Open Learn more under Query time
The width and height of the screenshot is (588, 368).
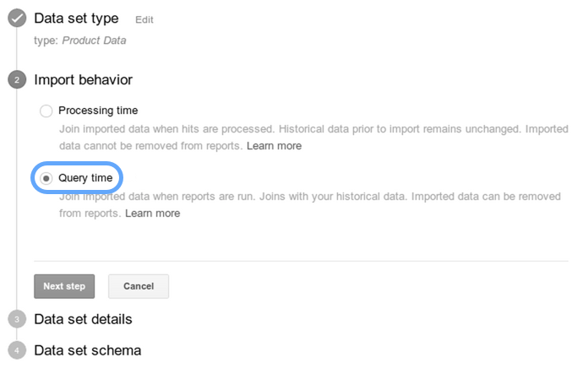tap(152, 214)
